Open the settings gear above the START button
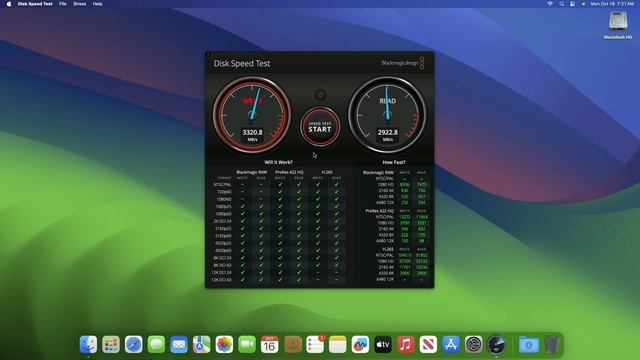This screenshot has height=360, width=640. pos(320,95)
